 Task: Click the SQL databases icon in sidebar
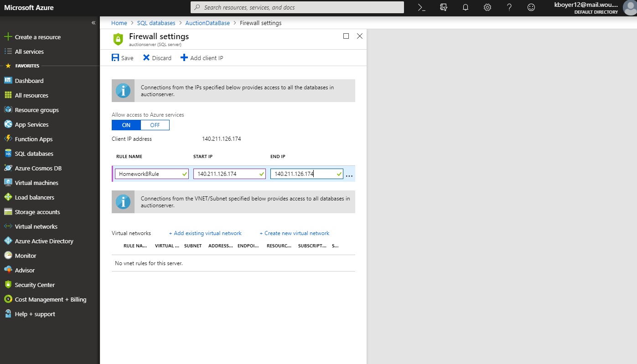point(8,154)
